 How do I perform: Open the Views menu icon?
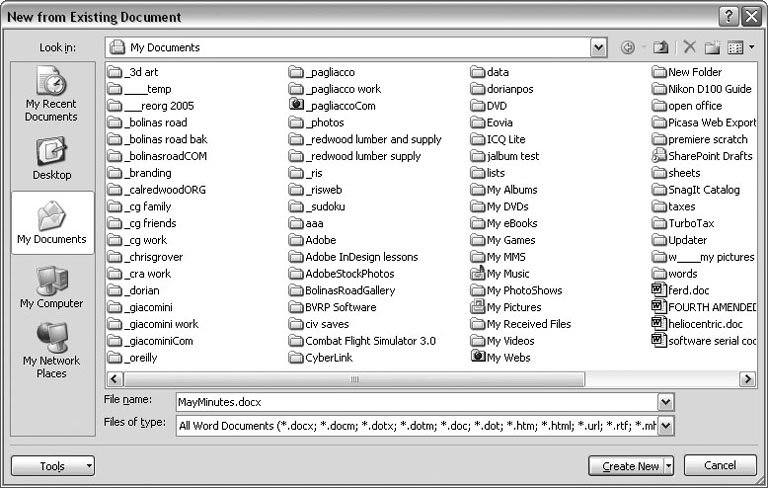(x=735, y=48)
